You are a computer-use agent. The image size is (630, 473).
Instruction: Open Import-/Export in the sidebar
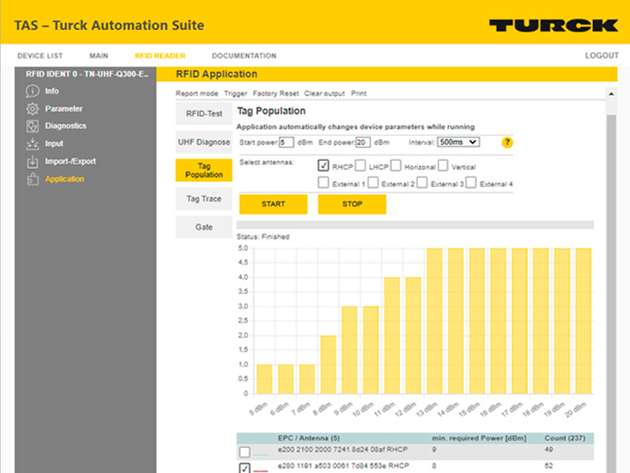click(x=70, y=162)
